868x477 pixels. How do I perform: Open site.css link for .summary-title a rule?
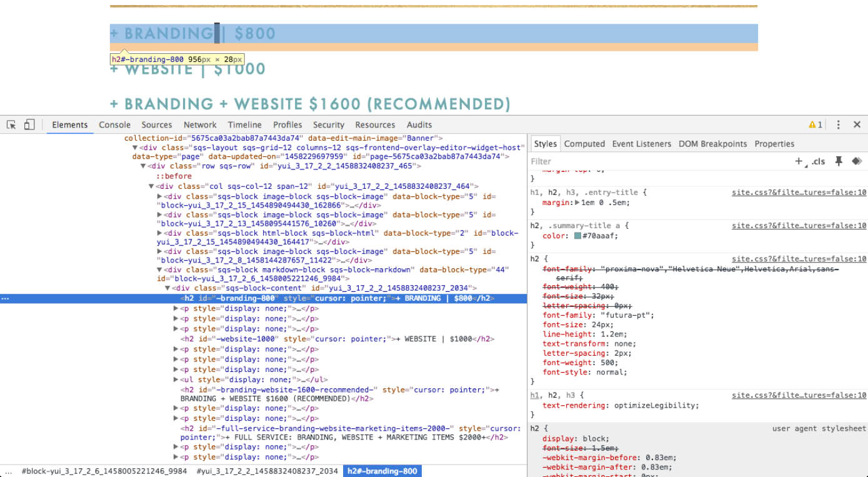tap(799, 226)
